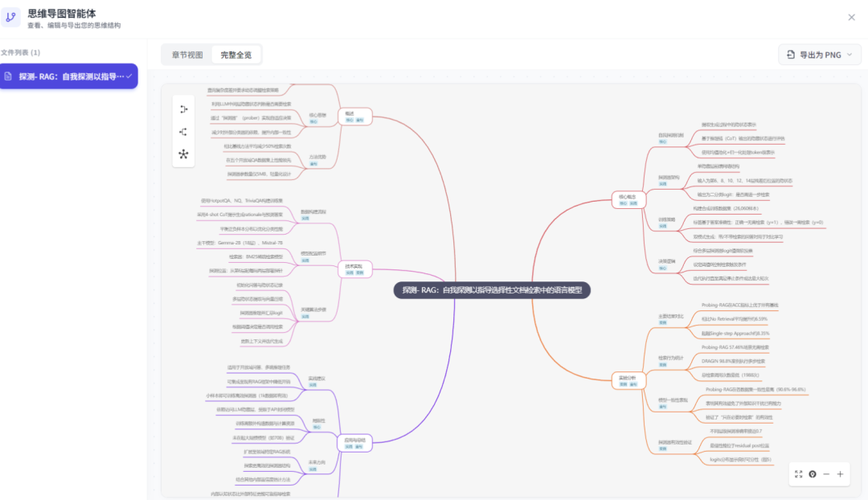Screen dimensions: 868x500
Task: Switch to the 章节视图 tab
Action: click(x=187, y=55)
